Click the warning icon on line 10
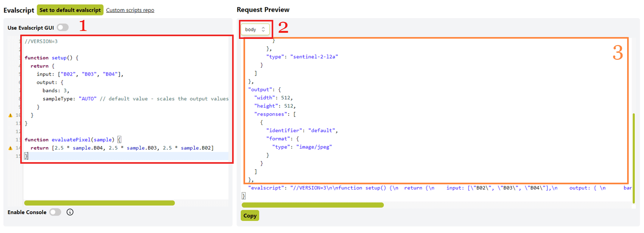Screen dimensions: 644x233 click(10, 115)
